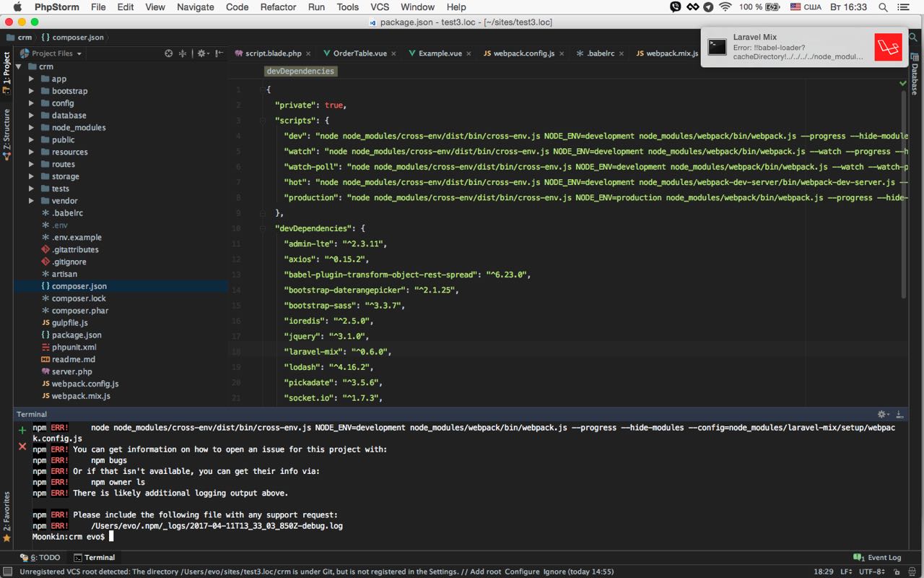Image resolution: width=924 pixels, height=578 pixels.
Task: Click the green inspection checkmark in editor
Action: (x=903, y=83)
